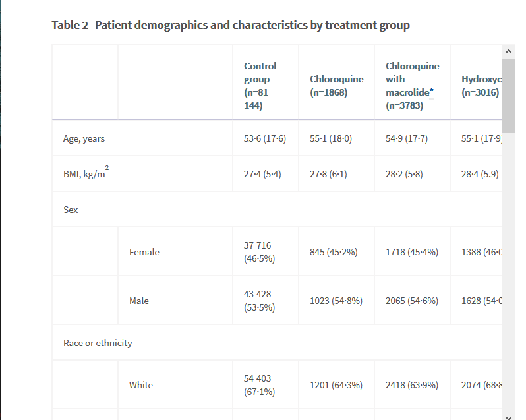Select the Age, years row label

click(84, 139)
